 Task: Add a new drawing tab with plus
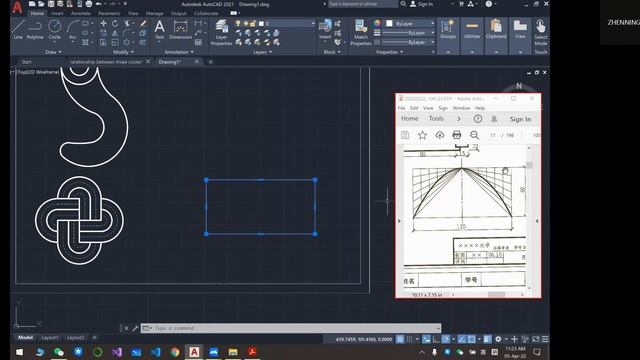point(211,62)
